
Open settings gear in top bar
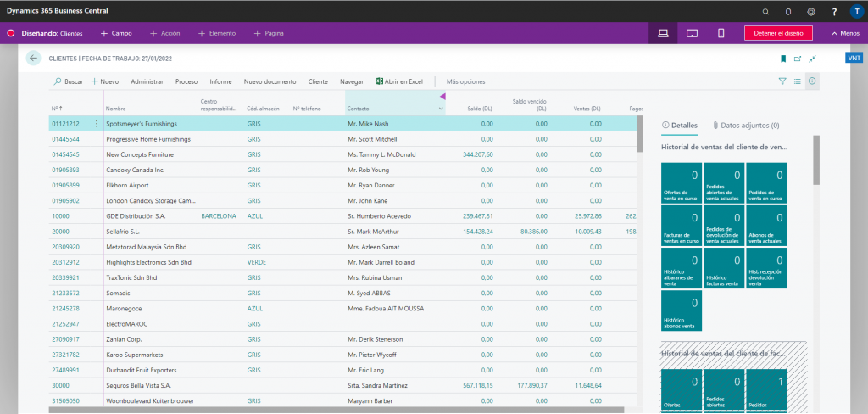(811, 11)
